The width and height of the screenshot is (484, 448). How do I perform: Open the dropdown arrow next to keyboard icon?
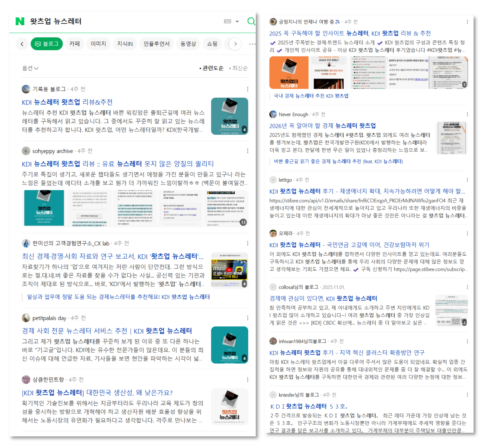point(237,22)
